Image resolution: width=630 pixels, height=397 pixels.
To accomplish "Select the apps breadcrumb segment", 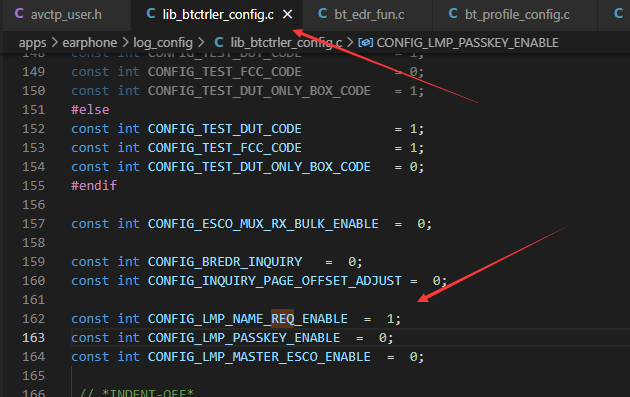I will pos(33,43).
